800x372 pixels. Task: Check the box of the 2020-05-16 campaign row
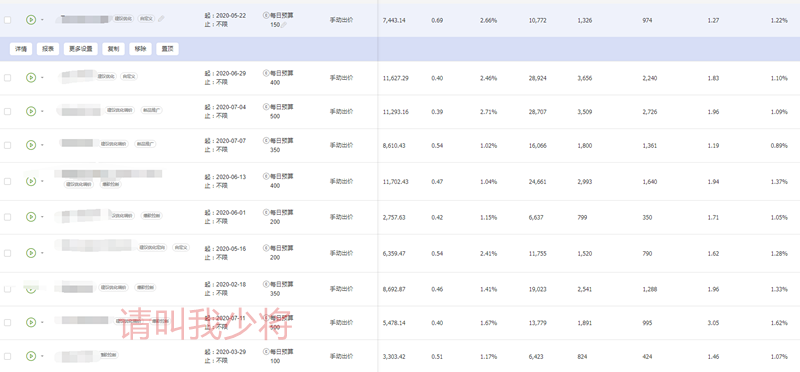(7, 253)
